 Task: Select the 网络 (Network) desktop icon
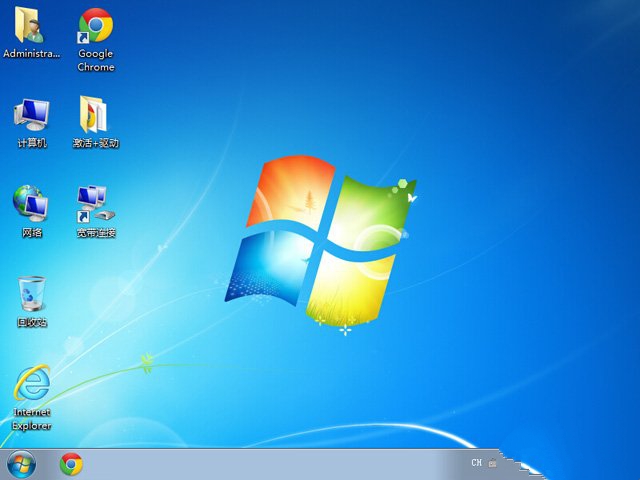coord(31,203)
